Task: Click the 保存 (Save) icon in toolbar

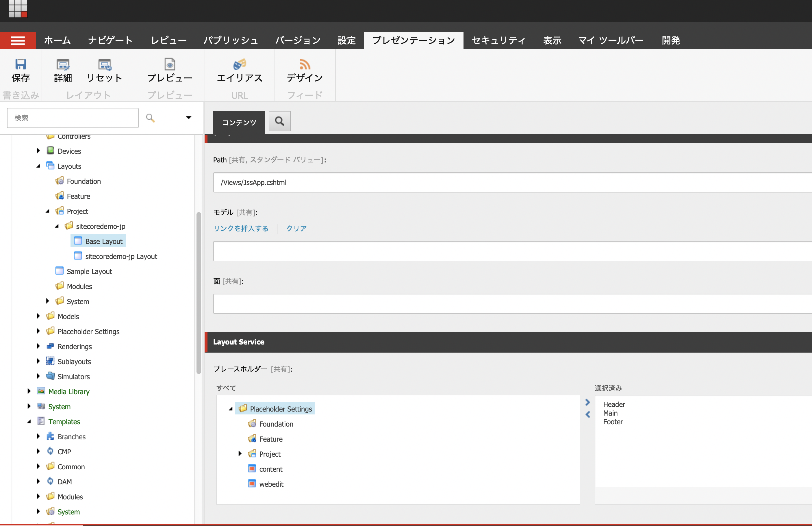Action: (x=21, y=69)
